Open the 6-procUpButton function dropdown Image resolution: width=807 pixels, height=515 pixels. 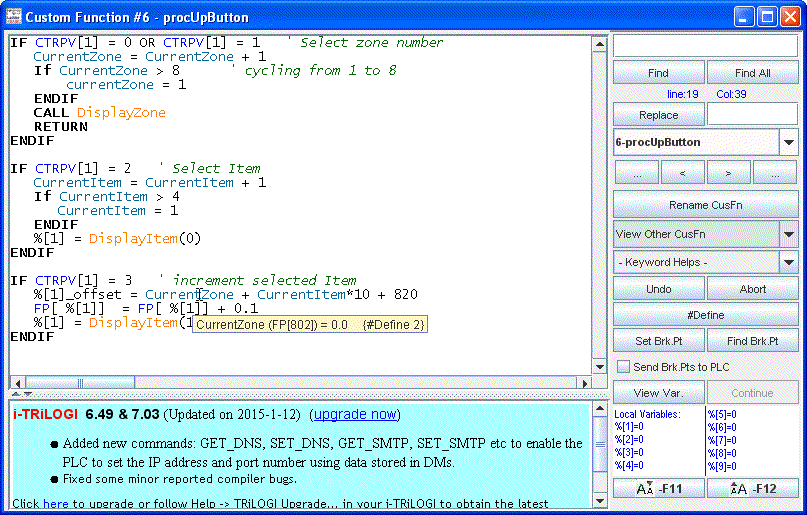pyautogui.click(x=788, y=143)
